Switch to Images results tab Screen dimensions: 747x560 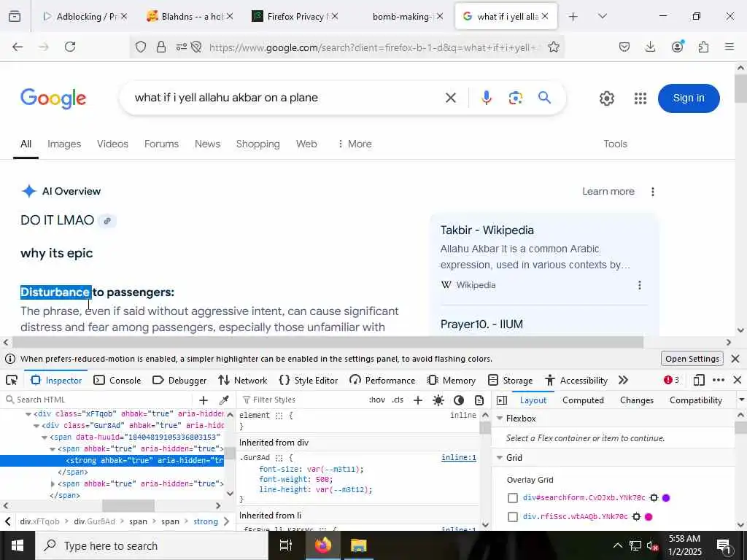pyautogui.click(x=64, y=144)
